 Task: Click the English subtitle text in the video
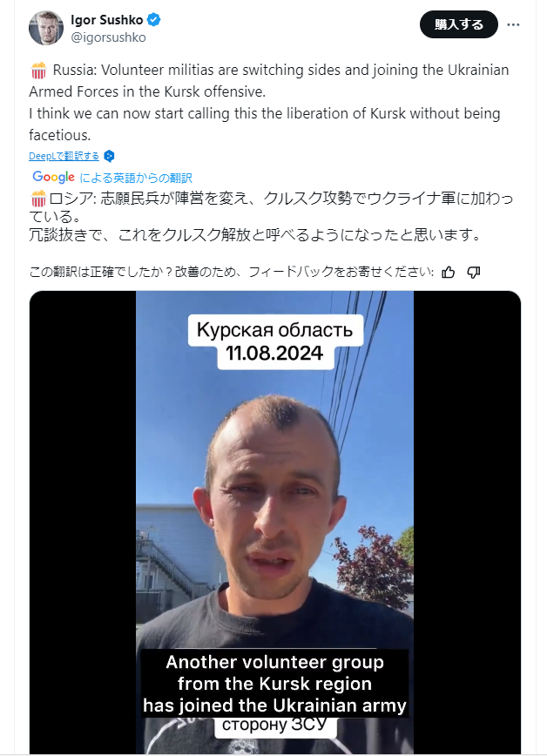pos(275,683)
